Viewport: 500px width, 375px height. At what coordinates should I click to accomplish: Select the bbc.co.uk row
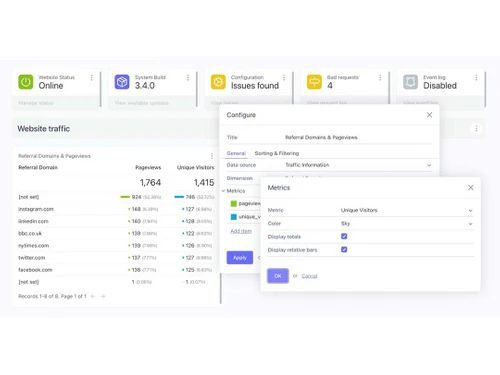tap(116, 233)
